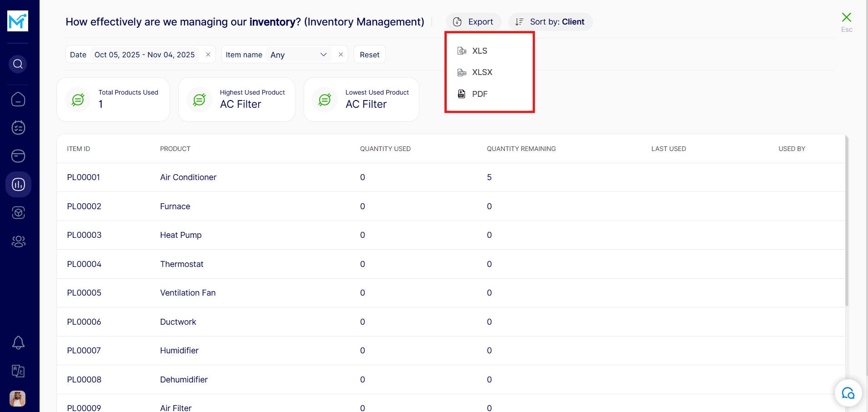
Task: Click the Export button
Action: (x=474, y=22)
